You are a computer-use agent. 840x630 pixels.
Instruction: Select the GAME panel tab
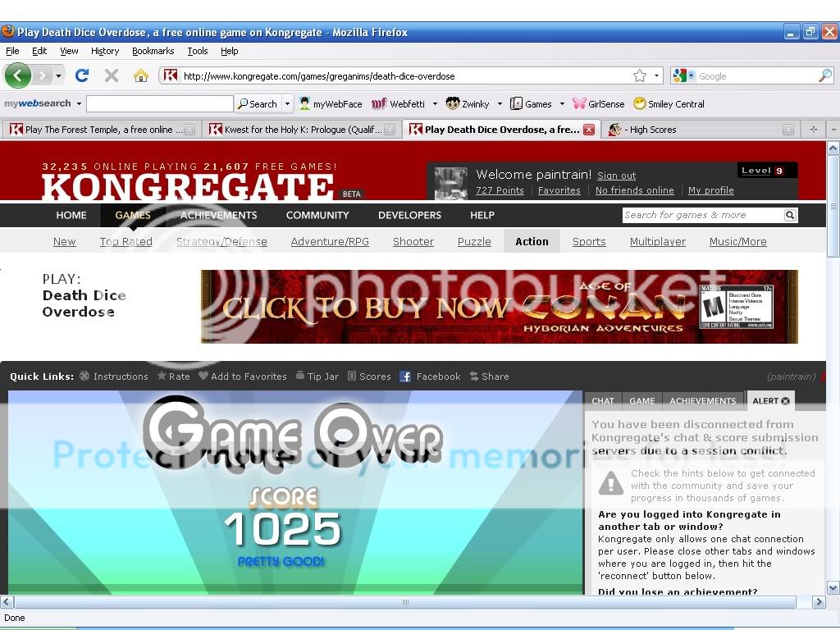pyautogui.click(x=642, y=400)
